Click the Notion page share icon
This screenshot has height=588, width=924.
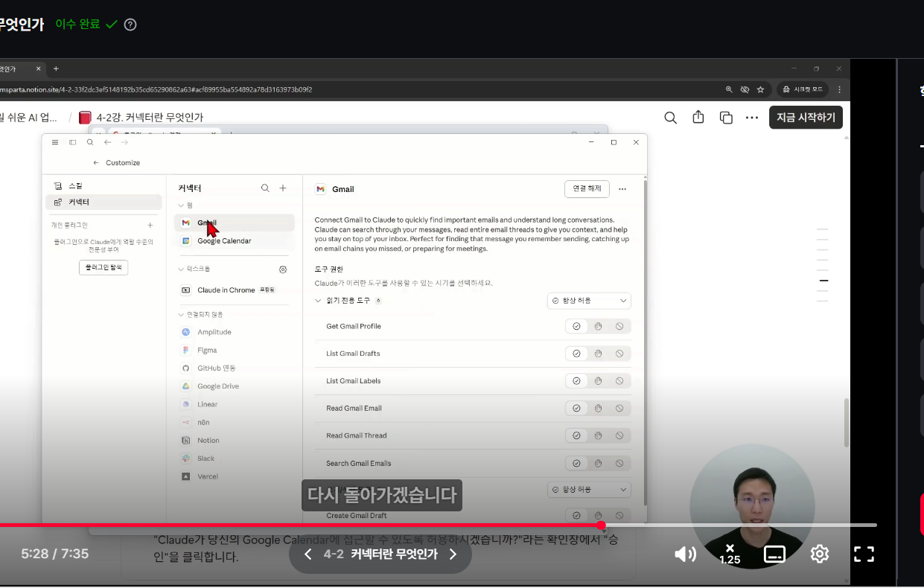click(x=698, y=118)
